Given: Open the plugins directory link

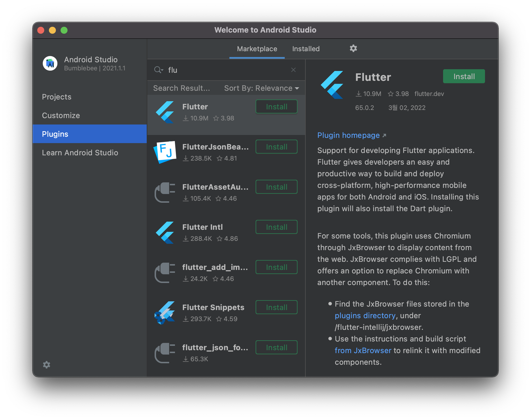Looking at the screenshot, I should click(365, 316).
